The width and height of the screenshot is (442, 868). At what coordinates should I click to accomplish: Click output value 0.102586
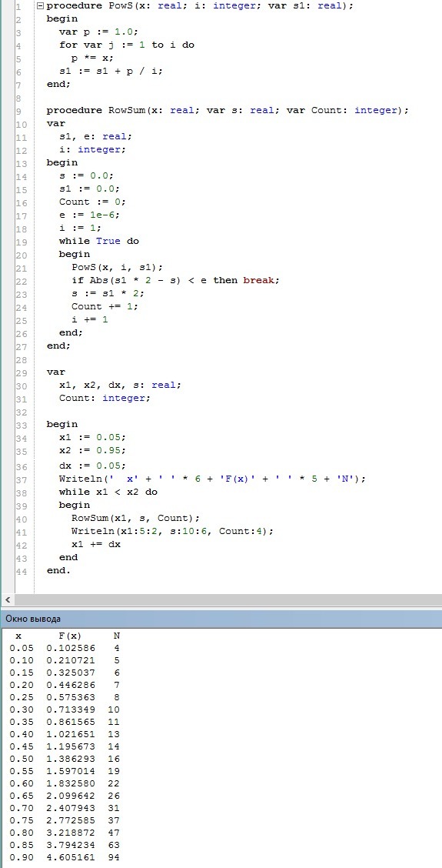(71, 648)
